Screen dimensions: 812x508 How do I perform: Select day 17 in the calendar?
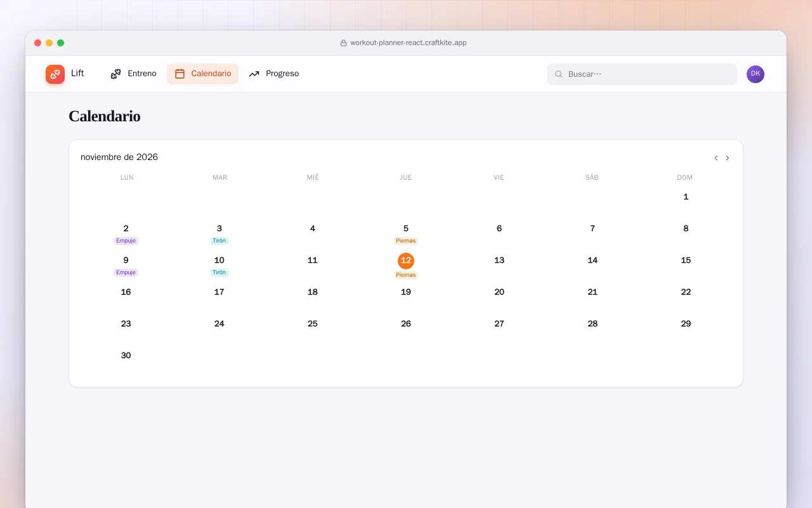pyautogui.click(x=219, y=292)
